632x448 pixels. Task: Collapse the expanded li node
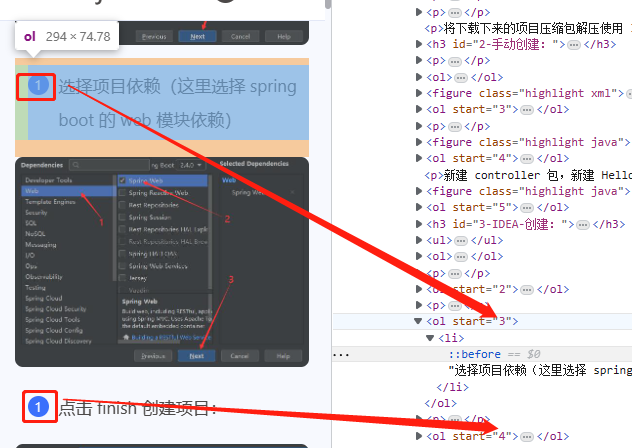coord(430,338)
